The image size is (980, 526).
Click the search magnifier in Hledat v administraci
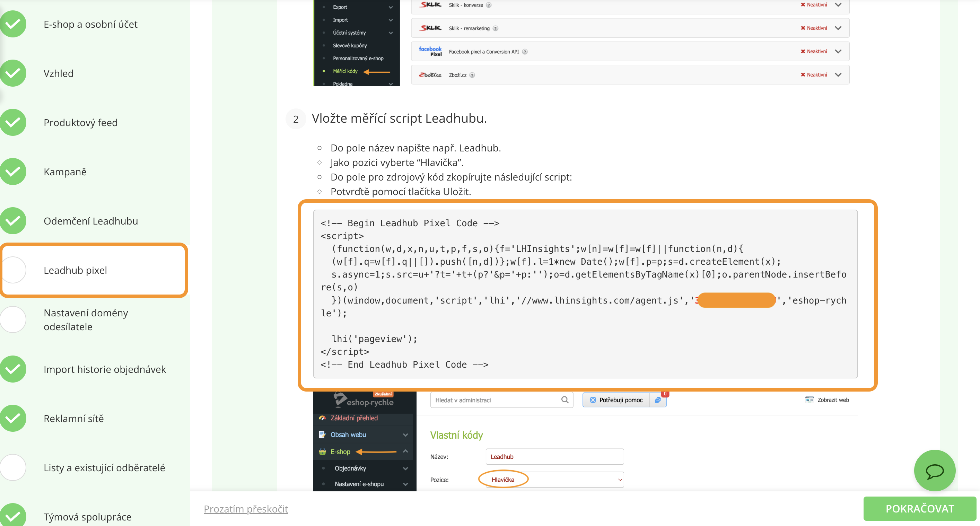[565, 400]
